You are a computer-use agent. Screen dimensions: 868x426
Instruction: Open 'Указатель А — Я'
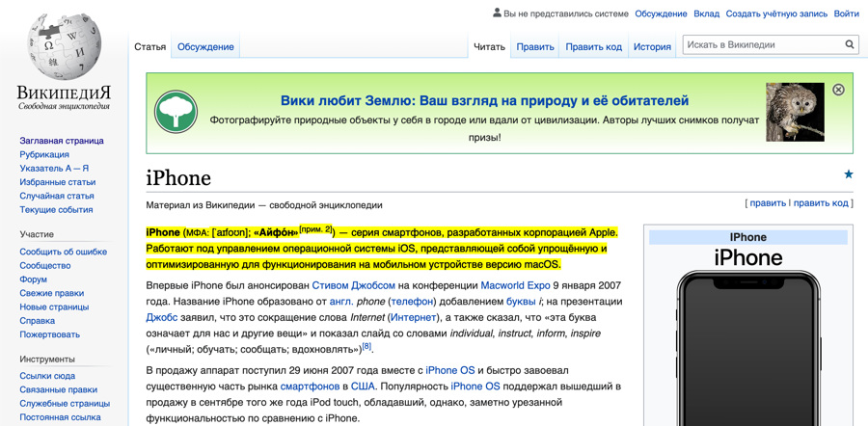click(54, 169)
